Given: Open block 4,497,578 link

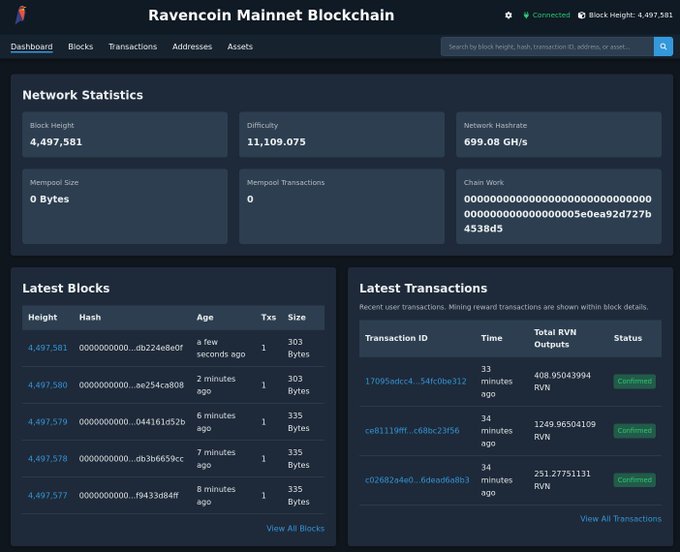Looking at the screenshot, I should pyautogui.click(x=48, y=459).
